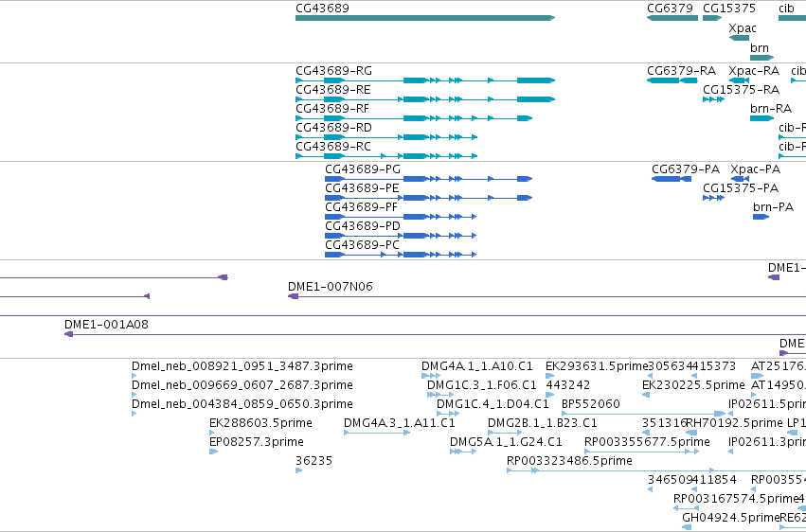The width and height of the screenshot is (806, 532).
Task: Open the EK293631.5prime EST label
Action: pyautogui.click(x=597, y=366)
